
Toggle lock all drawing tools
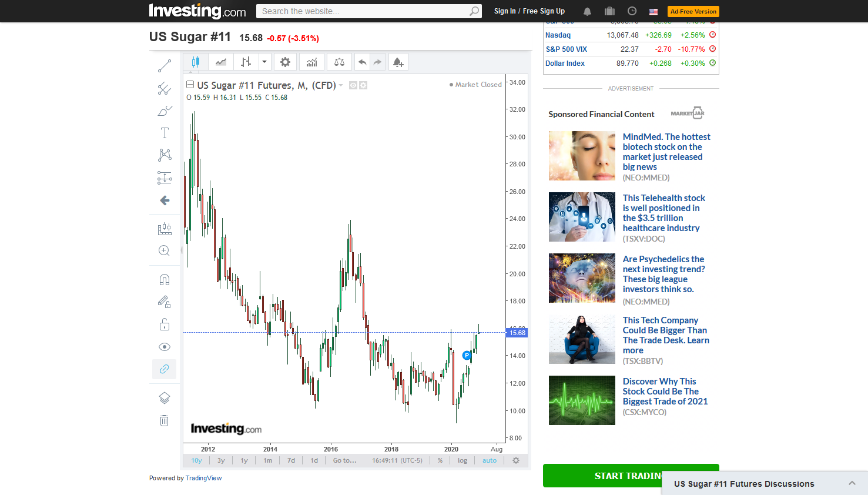(x=165, y=325)
